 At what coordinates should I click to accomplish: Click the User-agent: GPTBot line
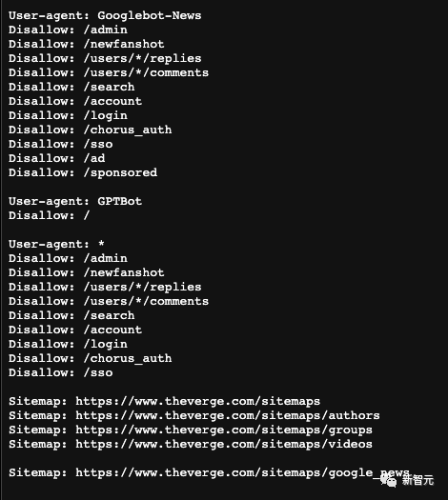pyautogui.click(x=75, y=201)
